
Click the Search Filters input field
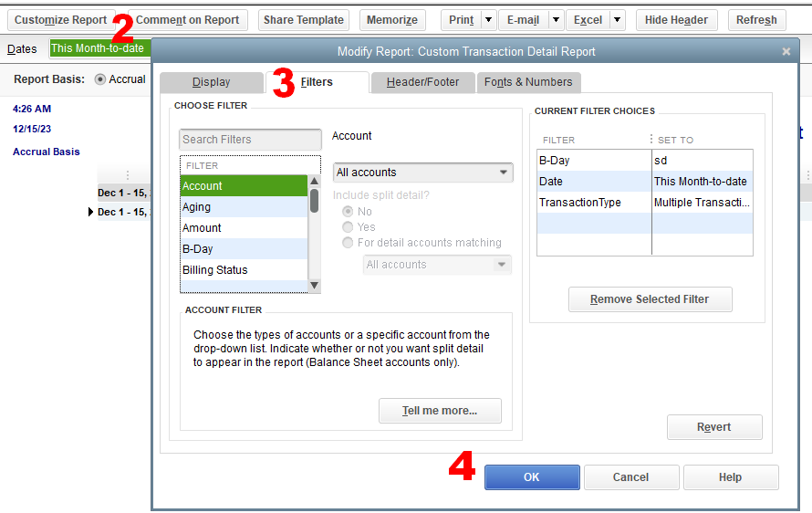click(x=250, y=140)
